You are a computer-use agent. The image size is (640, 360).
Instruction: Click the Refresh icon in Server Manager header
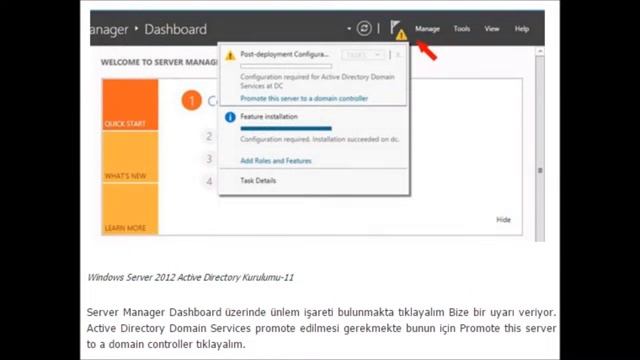click(364, 29)
